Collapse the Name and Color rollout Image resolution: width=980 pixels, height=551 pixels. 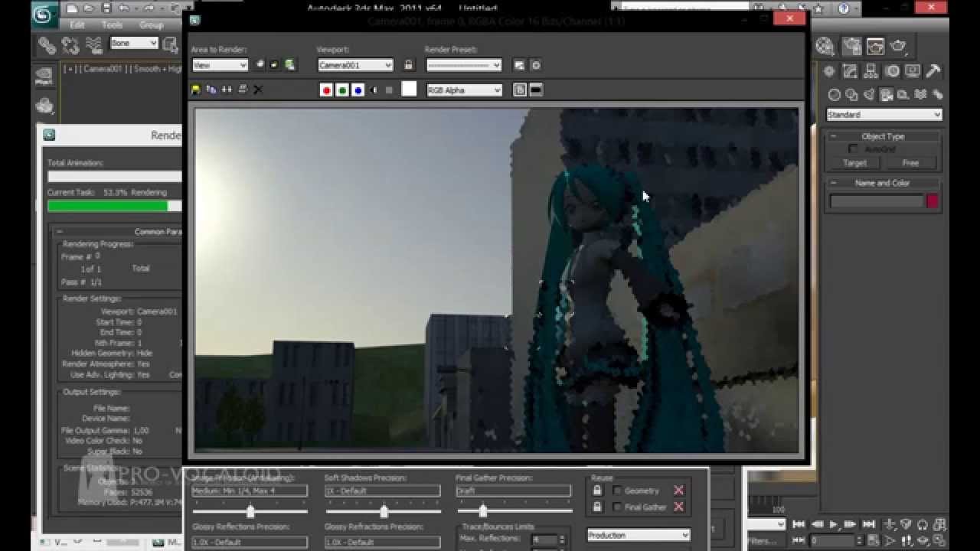coord(883,183)
